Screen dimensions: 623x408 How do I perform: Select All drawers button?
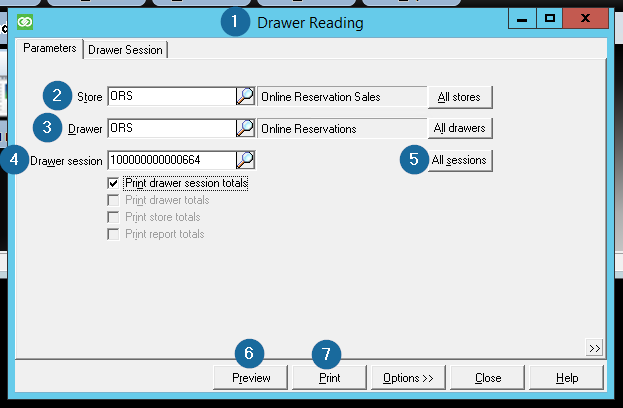(460, 128)
